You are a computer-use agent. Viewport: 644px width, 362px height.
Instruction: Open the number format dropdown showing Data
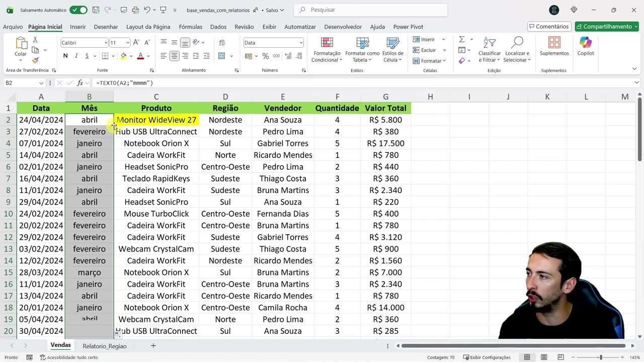coord(301,43)
